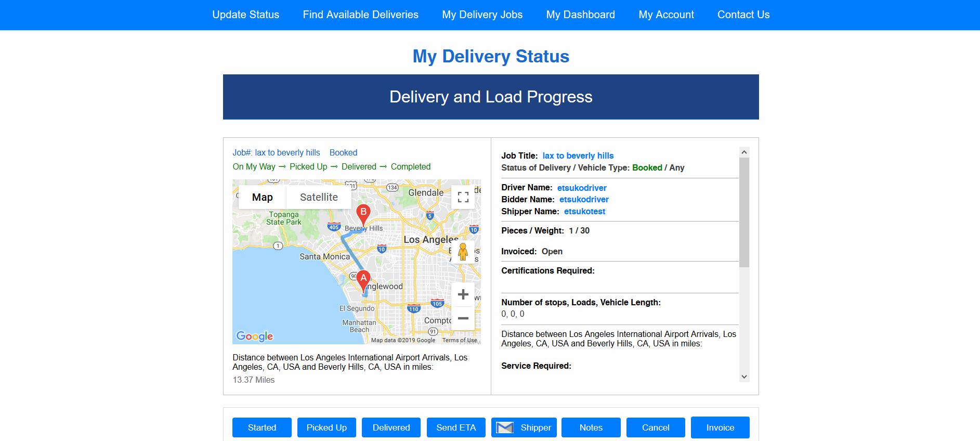The height and width of the screenshot is (441, 980).
Task: Open My Account menu
Action: click(667, 15)
